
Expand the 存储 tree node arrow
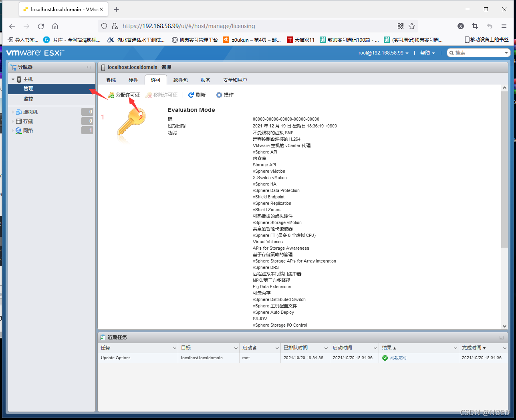(x=13, y=121)
